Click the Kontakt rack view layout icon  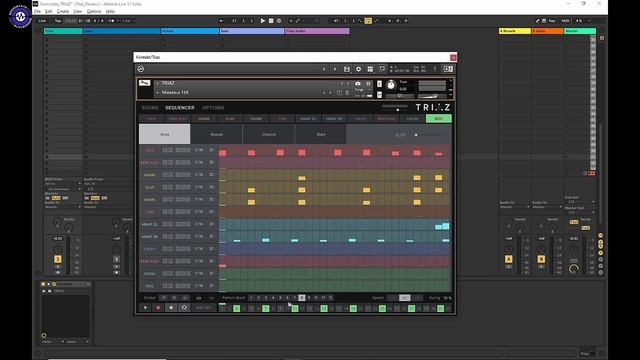pyautogui.click(x=370, y=69)
